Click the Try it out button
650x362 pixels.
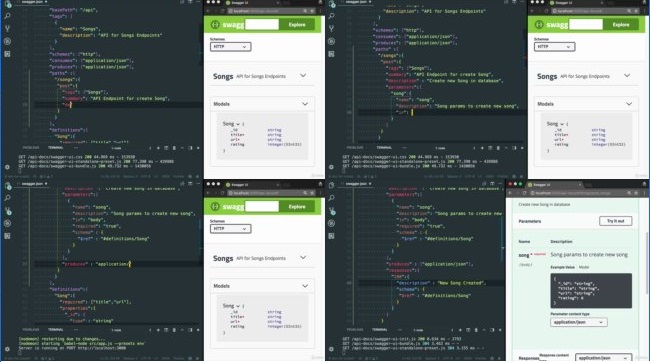(616, 221)
